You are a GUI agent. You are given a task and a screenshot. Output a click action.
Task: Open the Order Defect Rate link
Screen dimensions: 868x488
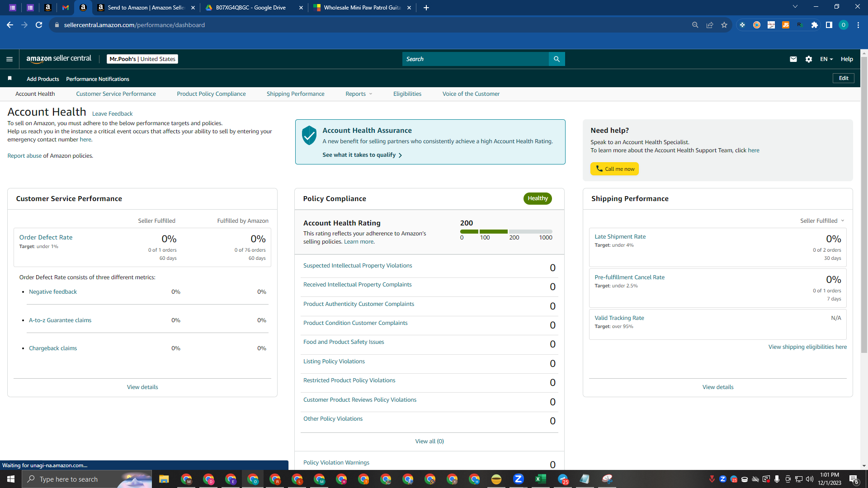pyautogui.click(x=46, y=237)
